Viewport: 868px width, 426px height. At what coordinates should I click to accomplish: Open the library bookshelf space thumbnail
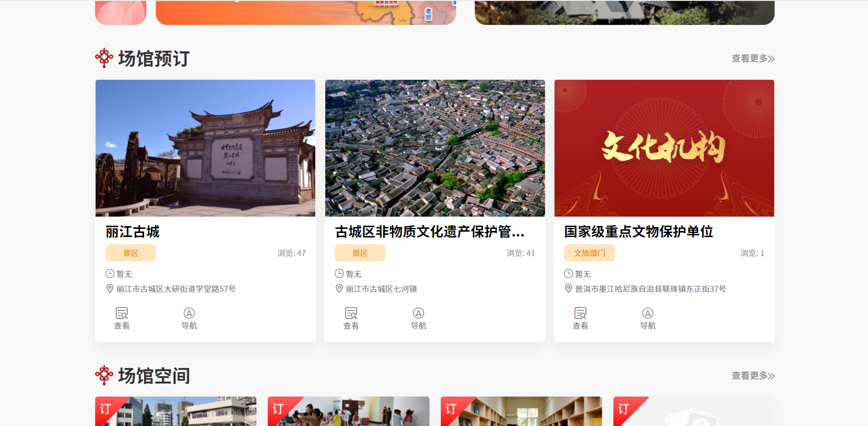[521, 411]
